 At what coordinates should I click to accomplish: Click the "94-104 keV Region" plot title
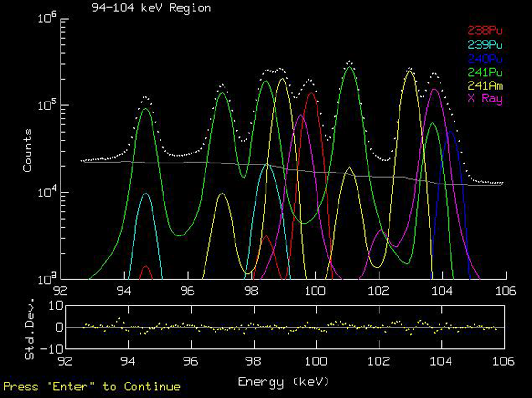pyautogui.click(x=152, y=8)
